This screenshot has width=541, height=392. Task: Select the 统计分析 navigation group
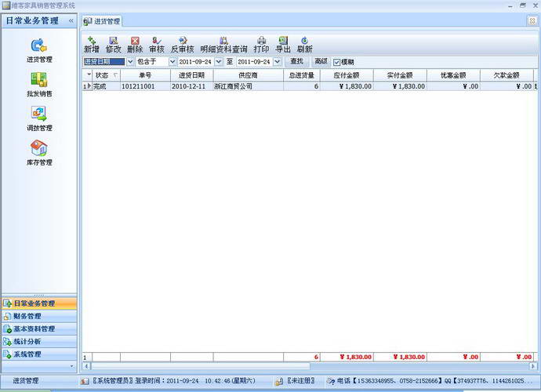[x=39, y=342]
